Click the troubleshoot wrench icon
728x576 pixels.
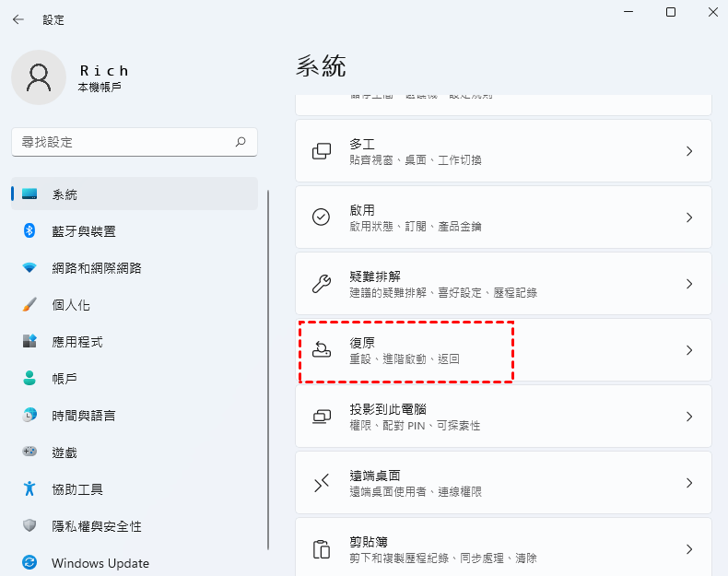[321, 284]
